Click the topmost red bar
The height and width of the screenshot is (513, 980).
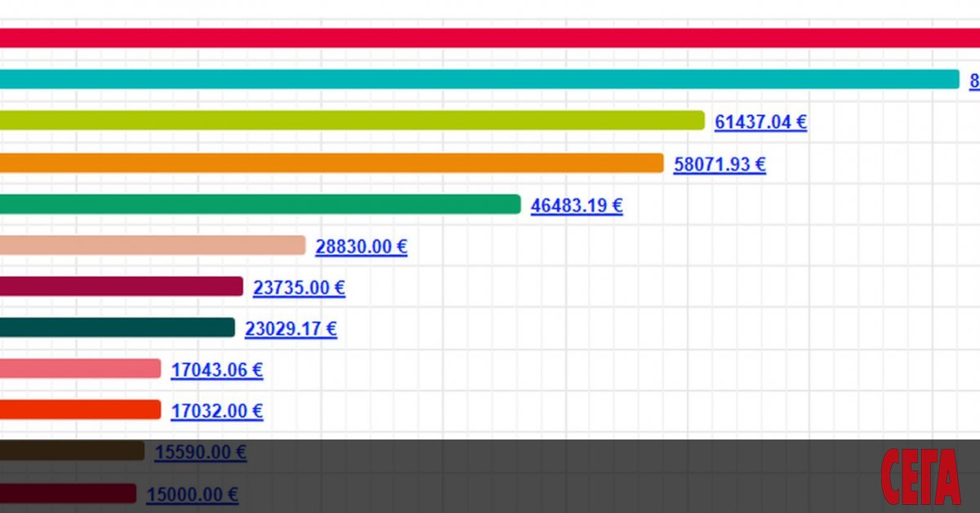[490, 38]
